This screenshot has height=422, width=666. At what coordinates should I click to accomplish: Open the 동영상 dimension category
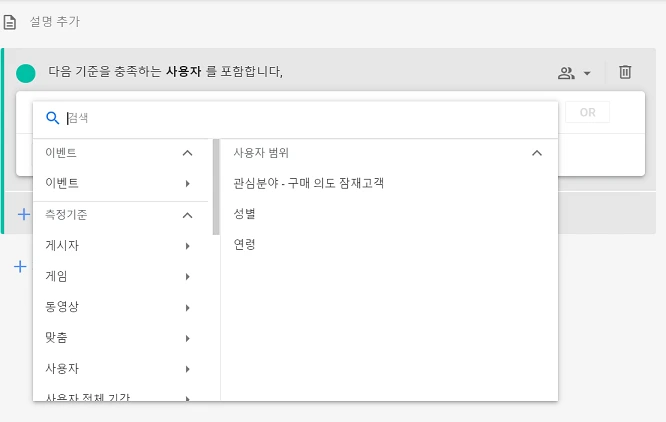[x=121, y=307]
